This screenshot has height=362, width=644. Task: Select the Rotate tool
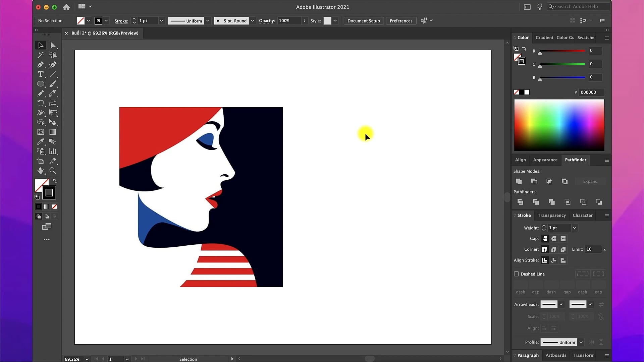coord(41,103)
